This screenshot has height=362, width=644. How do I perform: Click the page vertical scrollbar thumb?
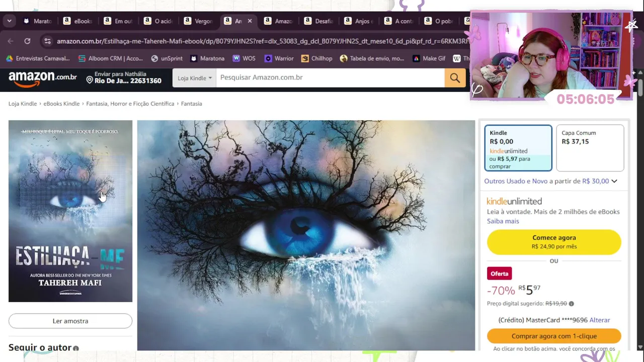[640, 86]
